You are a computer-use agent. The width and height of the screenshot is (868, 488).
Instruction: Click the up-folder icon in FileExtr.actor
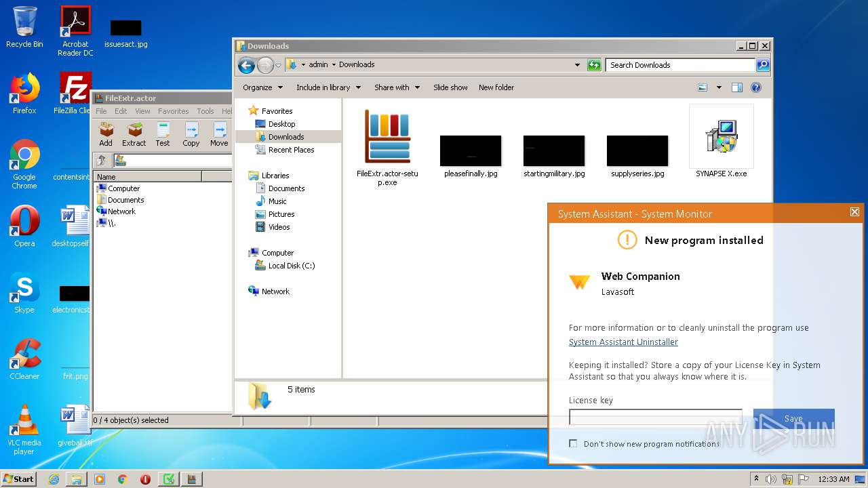coord(102,161)
